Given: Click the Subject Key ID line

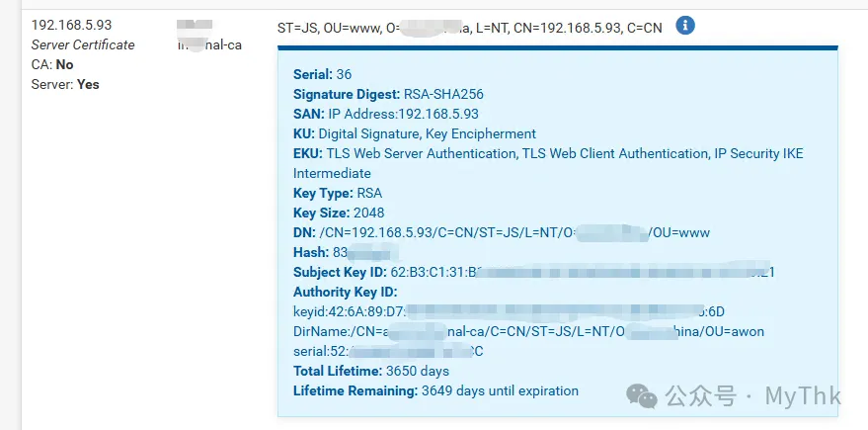Looking at the screenshot, I should click(533, 272).
